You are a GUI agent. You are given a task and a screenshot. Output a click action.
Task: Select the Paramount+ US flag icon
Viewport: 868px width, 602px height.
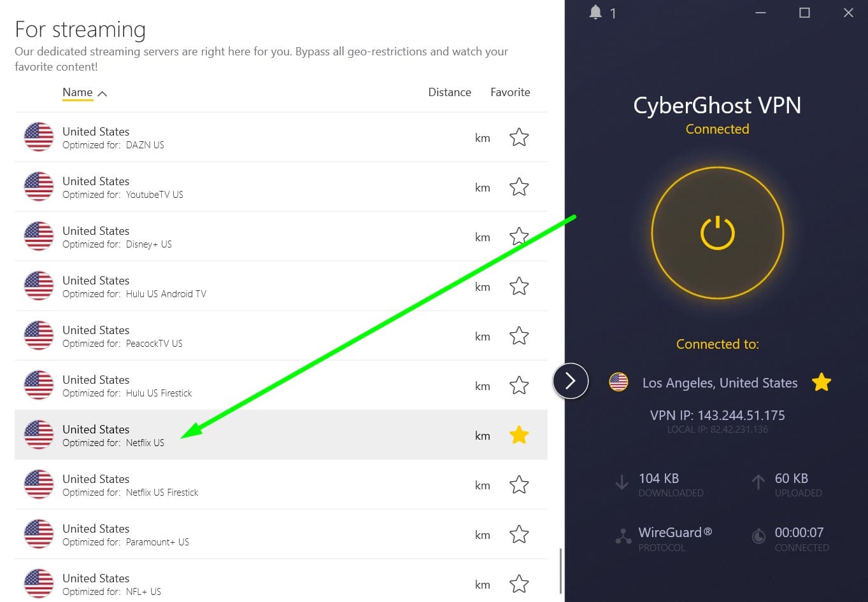click(x=39, y=535)
